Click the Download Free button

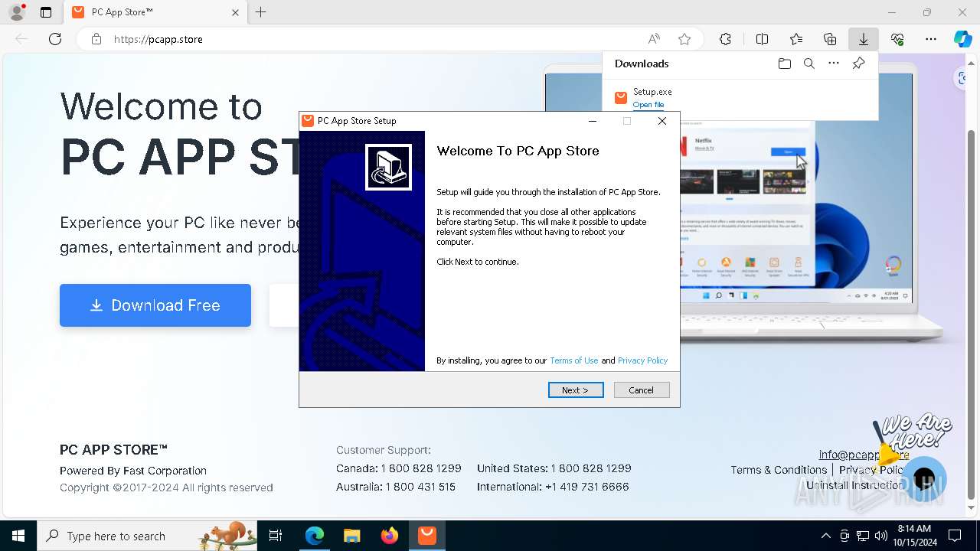point(155,305)
